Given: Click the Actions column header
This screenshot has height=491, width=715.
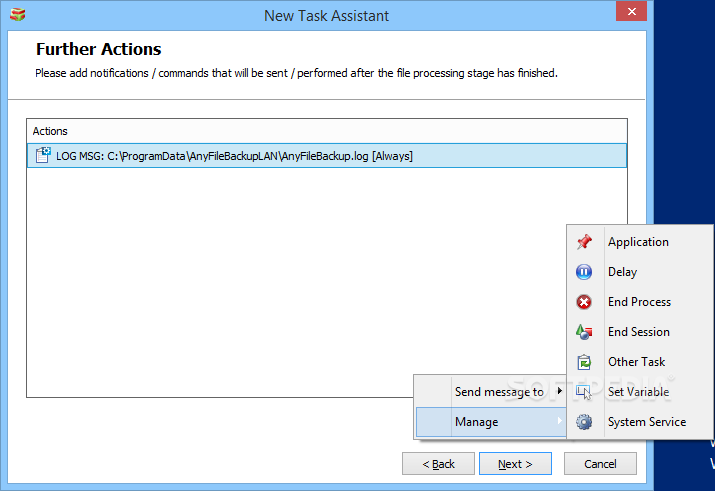Looking at the screenshot, I should 327,131.
